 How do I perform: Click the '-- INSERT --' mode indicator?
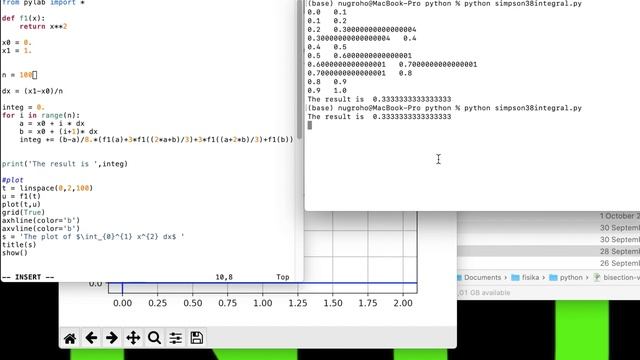pyautogui.click(x=28, y=277)
